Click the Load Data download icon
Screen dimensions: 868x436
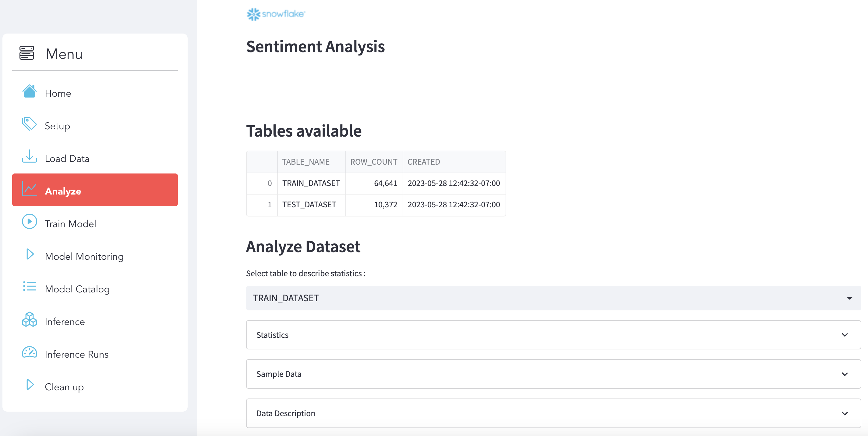(x=29, y=156)
